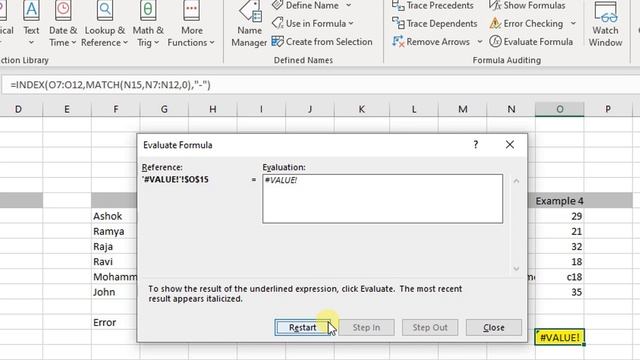Open the Text functions menu
Image resolution: width=640 pixels, height=360 pixels.
coord(31,23)
